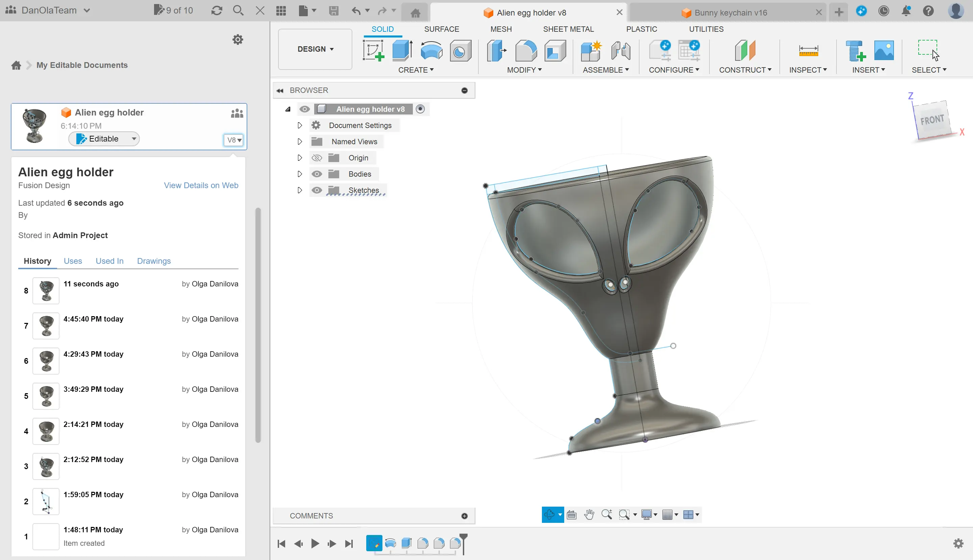Image resolution: width=973 pixels, height=560 pixels.
Task: Select the Create Sketch tool
Action: pos(373,50)
